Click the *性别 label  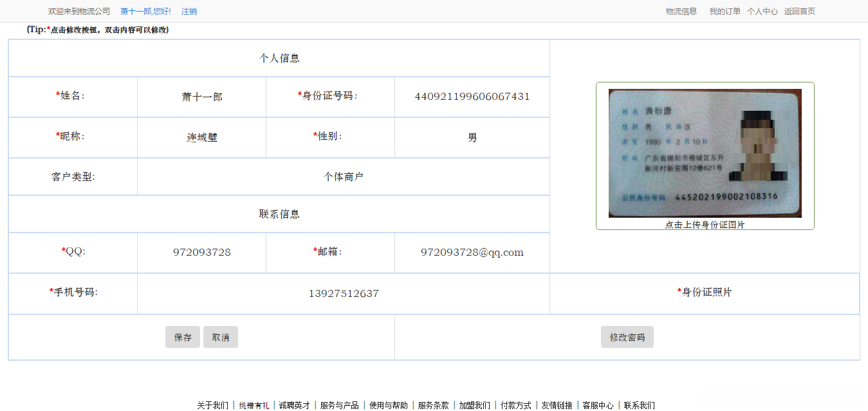tap(328, 136)
